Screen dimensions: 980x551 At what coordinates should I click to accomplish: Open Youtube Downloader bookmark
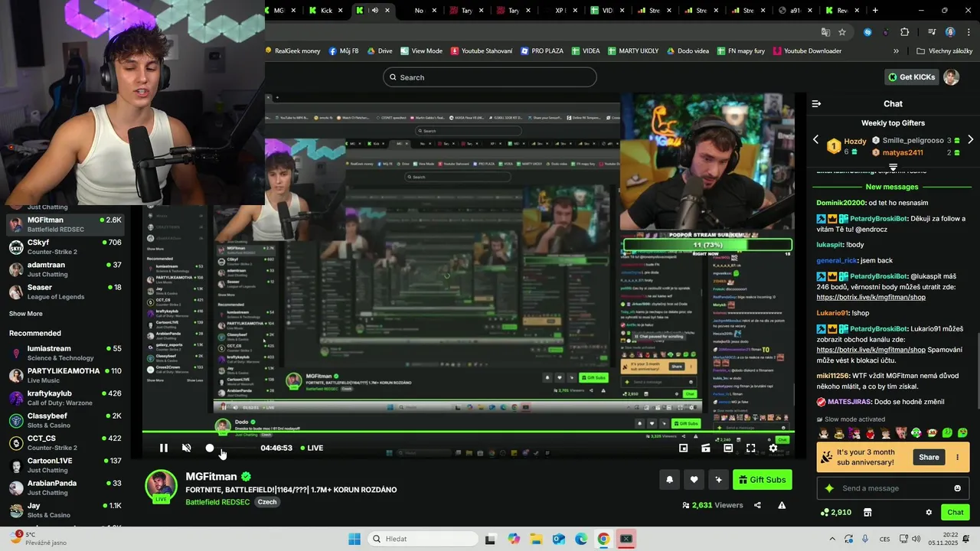807,51
